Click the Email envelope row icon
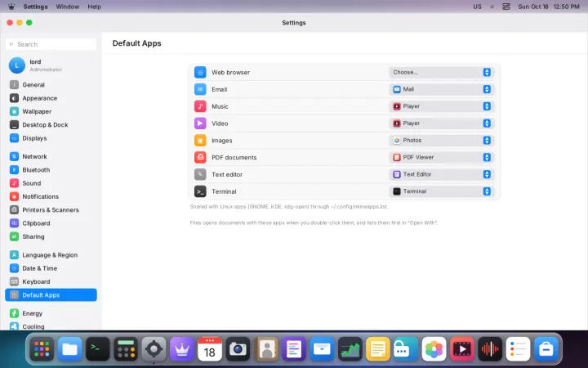 pos(200,89)
